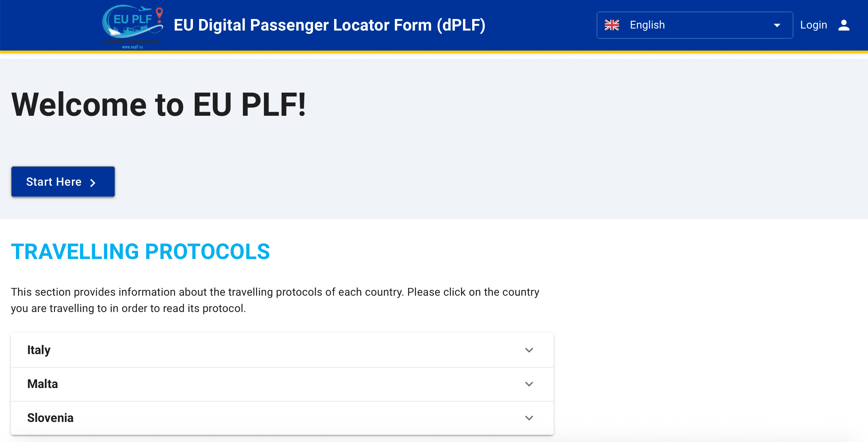Expand Italy using its chevron
The height and width of the screenshot is (442, 868).
[529, 350]
